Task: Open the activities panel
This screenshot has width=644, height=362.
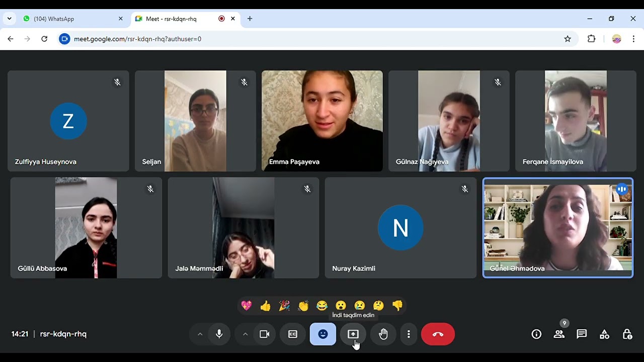Action: 604,334
